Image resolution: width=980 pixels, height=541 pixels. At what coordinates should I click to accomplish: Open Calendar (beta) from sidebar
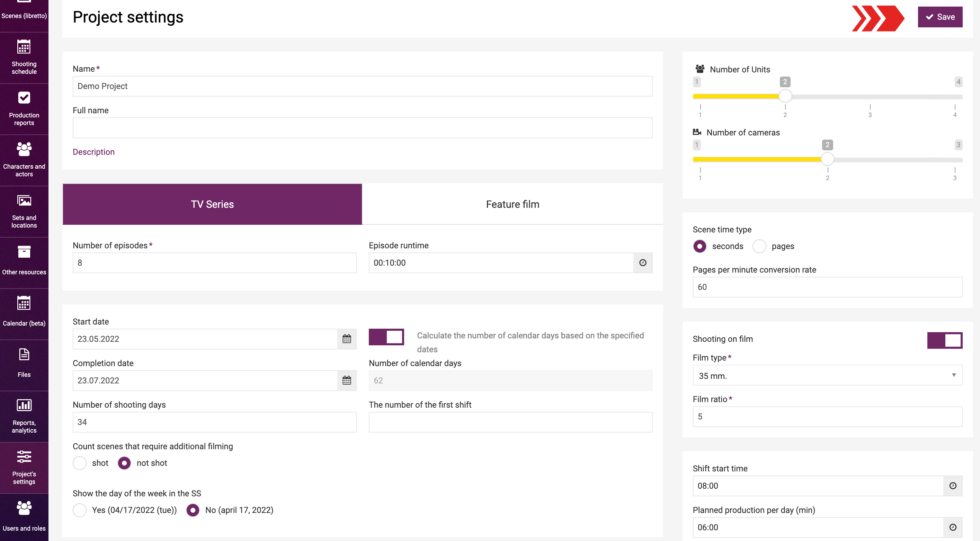[x=24, y=314]
